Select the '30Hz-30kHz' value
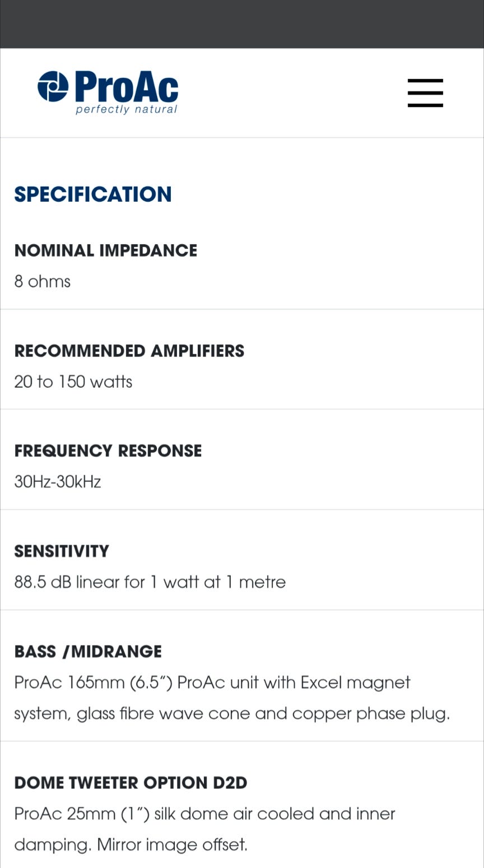The height and width of the screenshot is (868, 484). point(58,482)
